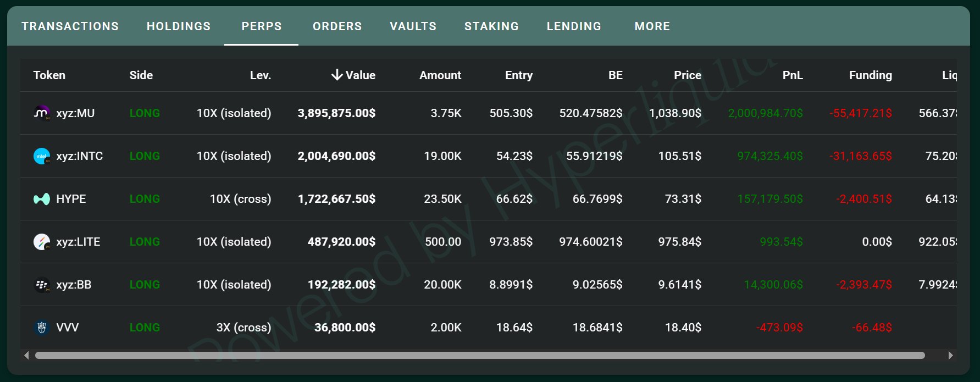
Task: Click price 105.51$
Action: [x=680, y=156]
